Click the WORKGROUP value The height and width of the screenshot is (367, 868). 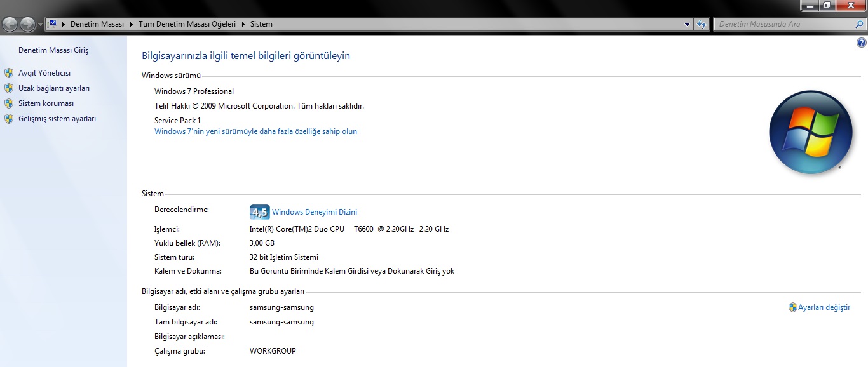point(273,351)
